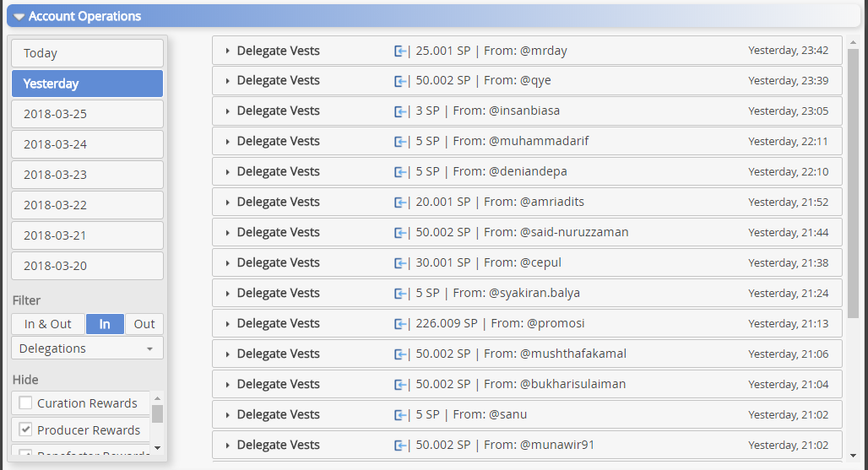The image size is (868, 470).
Task: Select the Today date tab
Action: point(87,53)
